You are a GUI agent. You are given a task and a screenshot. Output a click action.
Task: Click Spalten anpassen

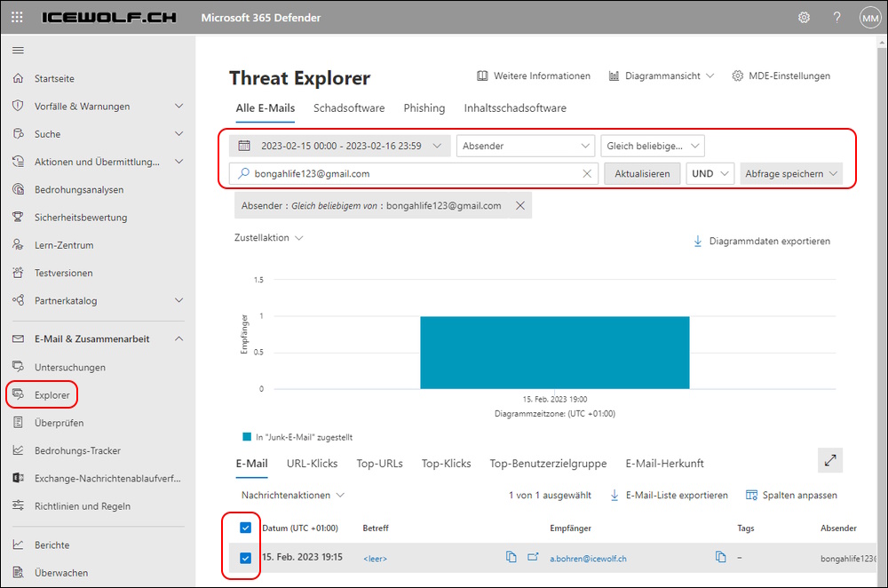(791, 495)
